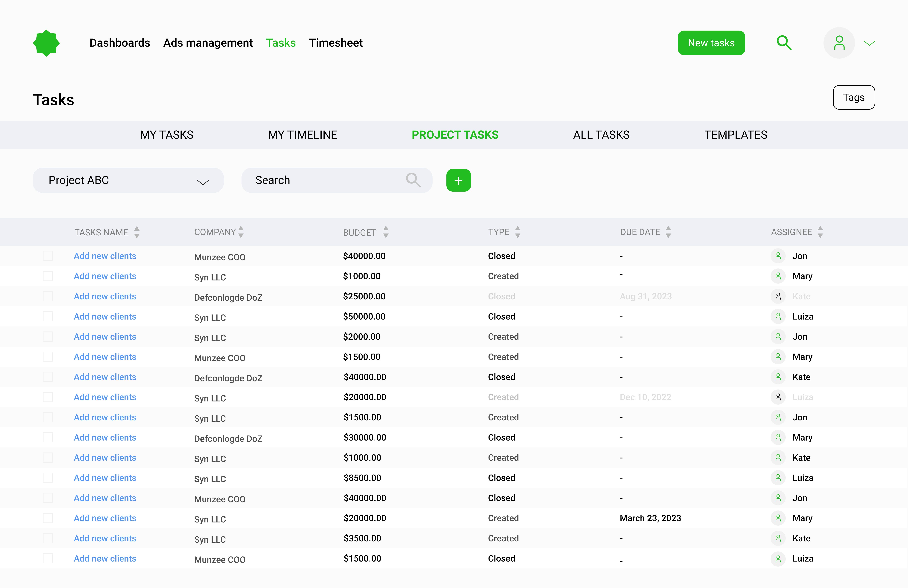
Task: Click Jon's avatar in the $2000.00 row
Action: [x=778, y=337]
